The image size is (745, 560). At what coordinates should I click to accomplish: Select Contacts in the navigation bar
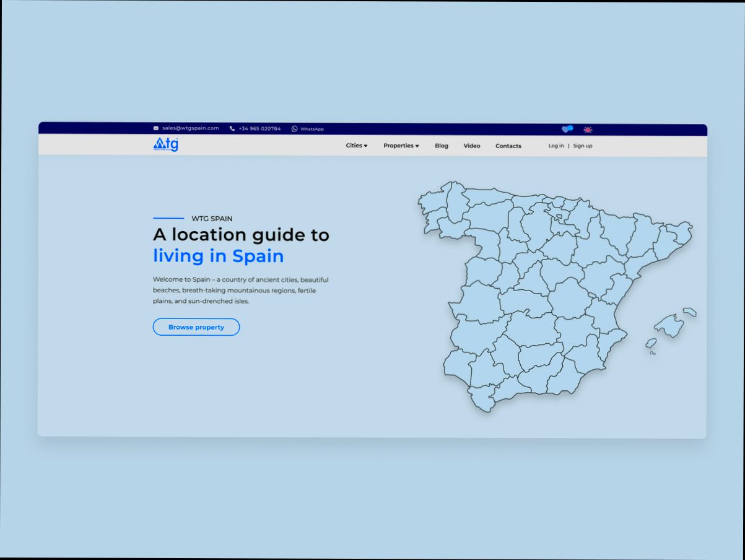click(x=508, y=146)
